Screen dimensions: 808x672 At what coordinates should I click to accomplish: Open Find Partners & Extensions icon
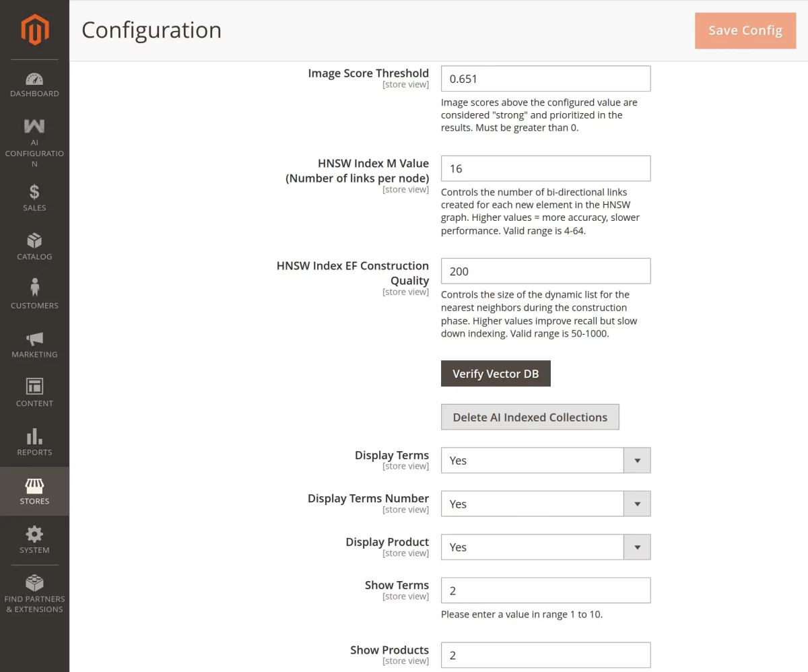34,582
